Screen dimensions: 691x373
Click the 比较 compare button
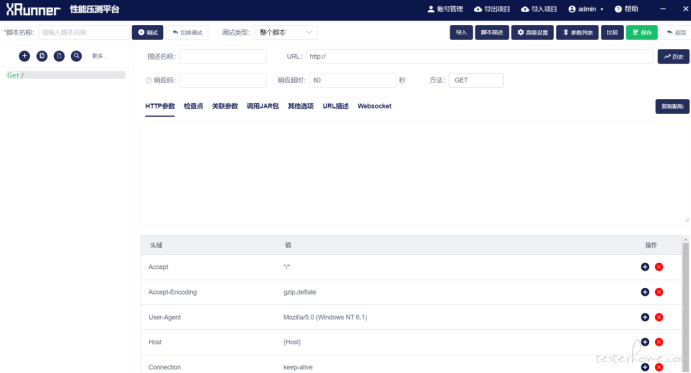612,32
